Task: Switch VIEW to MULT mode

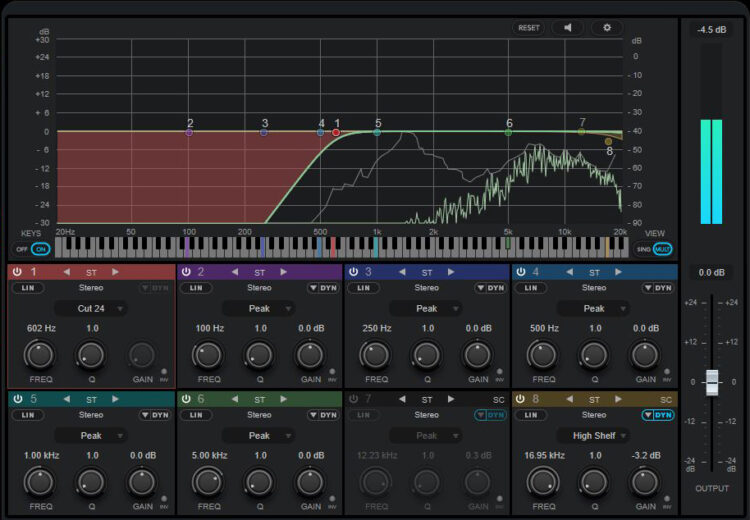Action: (x=662, y=249)
